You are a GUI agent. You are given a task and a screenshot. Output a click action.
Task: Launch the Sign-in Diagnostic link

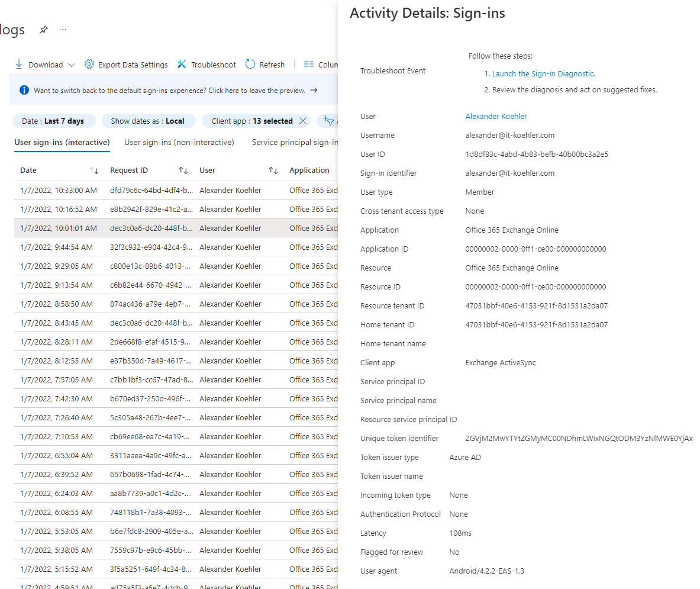pyautogui.click(x=543, y=74)
